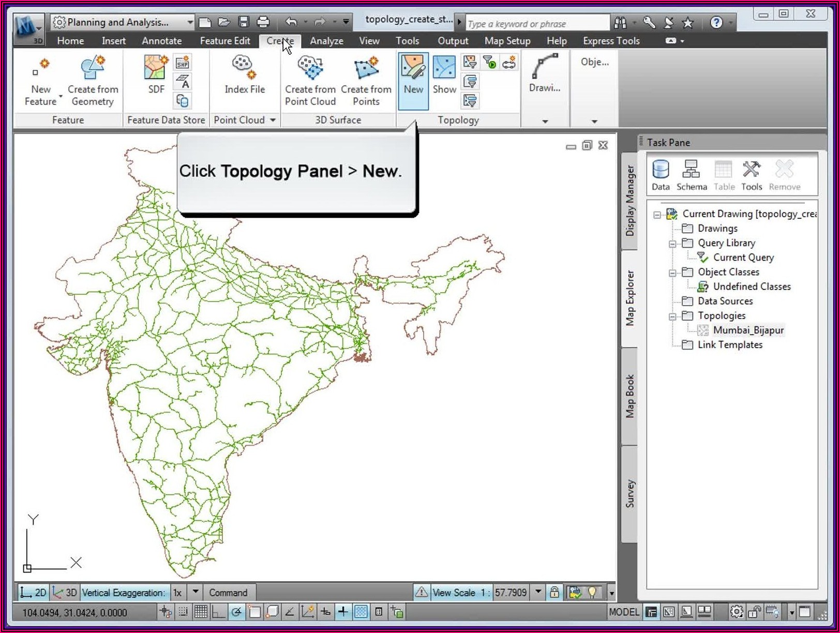Click Create from Points surface icon
Screen dimensions: 840x633
(x=366, y=80)
